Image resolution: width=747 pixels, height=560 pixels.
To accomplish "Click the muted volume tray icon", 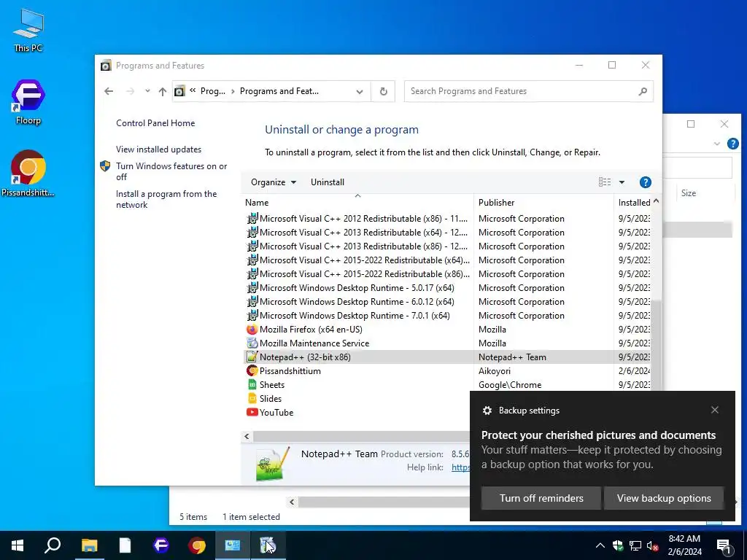I will (x=652, y=545).
